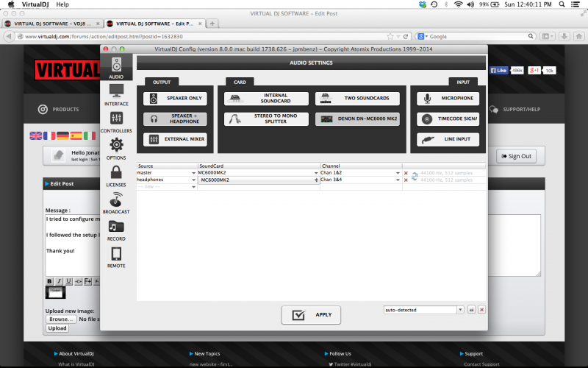Select External Mixer output
The height and width of the screenshot is (368, 588).
tap(175, 139)
